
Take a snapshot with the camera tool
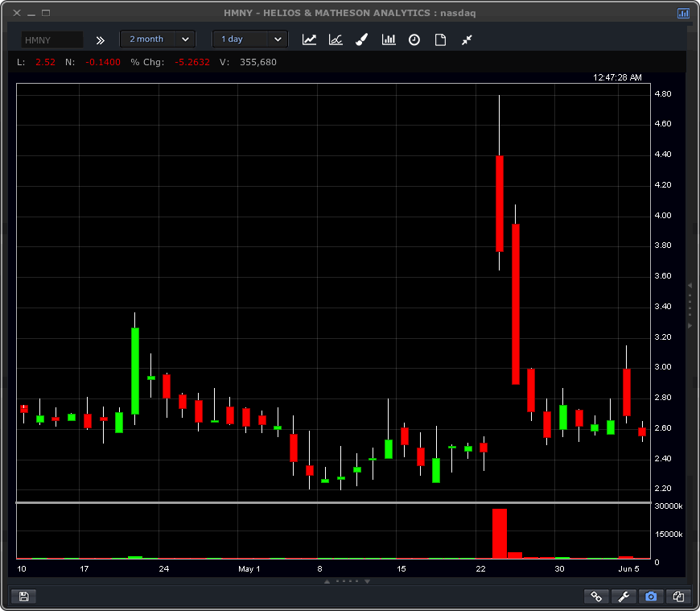click(651, 596)
